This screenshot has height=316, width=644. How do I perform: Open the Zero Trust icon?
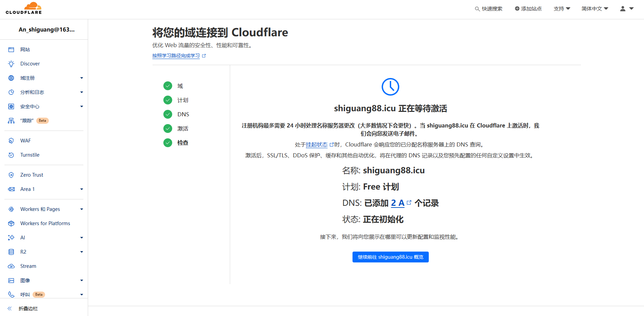(x=11, y=175)
